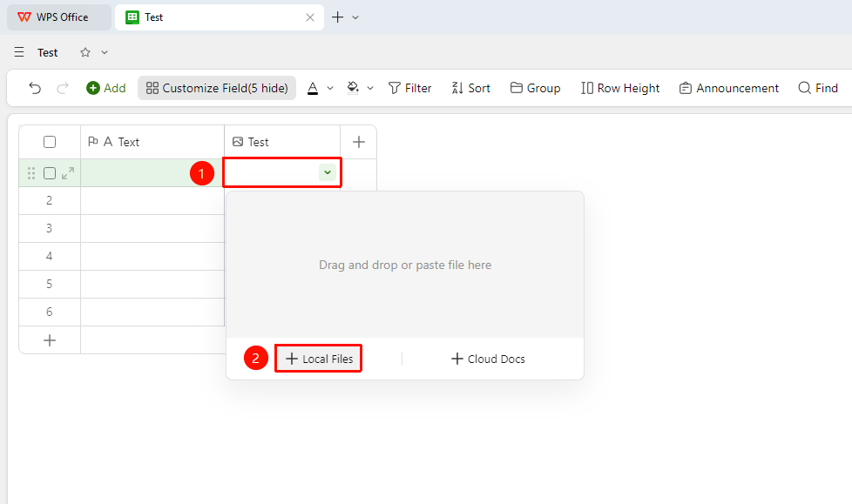The image size is (852, 504).
Task: Click the fill color bucket icon
Action: (x=353, y=88)
